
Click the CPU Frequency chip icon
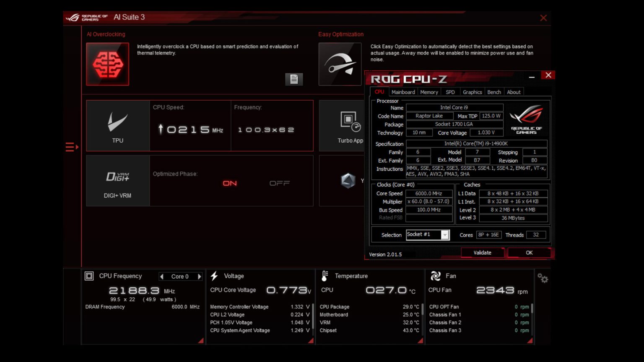[89, 276]
